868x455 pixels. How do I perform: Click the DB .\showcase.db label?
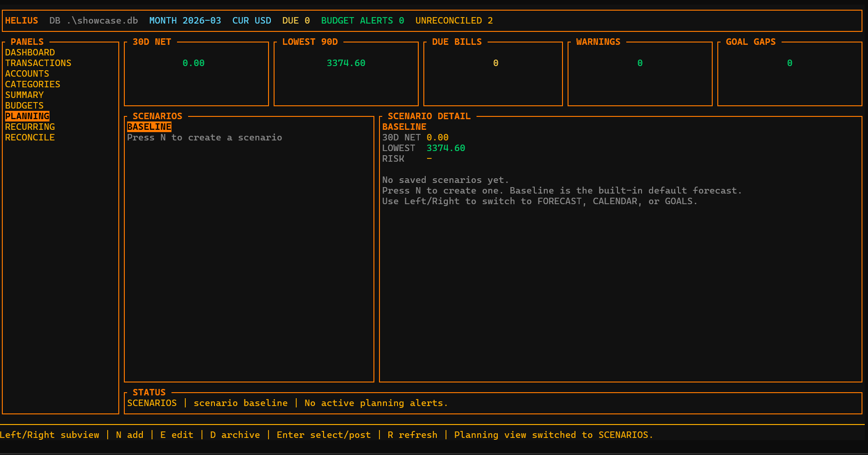point(94,21)
